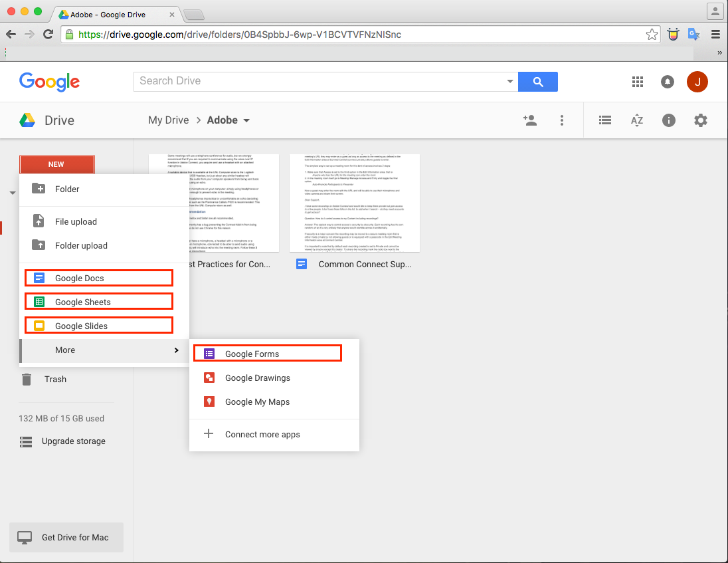This screenshot has width=728, height=563.
Task: Reload the page
Action: tap(48, 35)
